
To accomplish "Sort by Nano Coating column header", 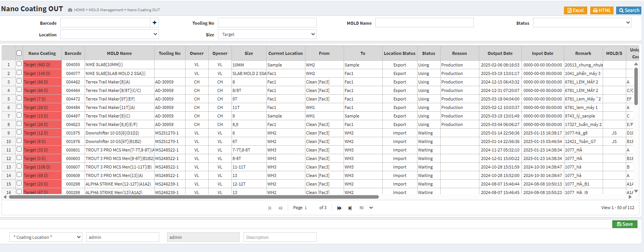I will tap(42, 53).
